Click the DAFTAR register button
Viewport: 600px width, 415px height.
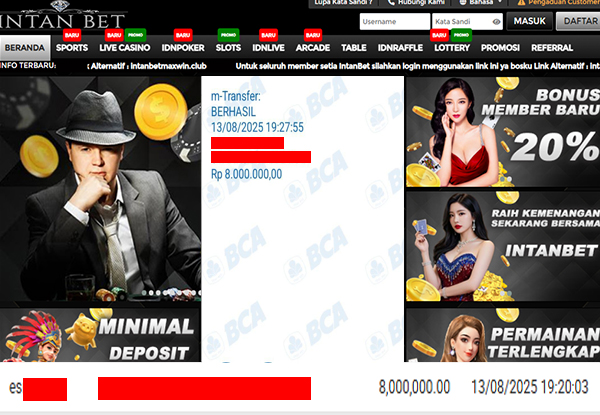pos(579,21)
